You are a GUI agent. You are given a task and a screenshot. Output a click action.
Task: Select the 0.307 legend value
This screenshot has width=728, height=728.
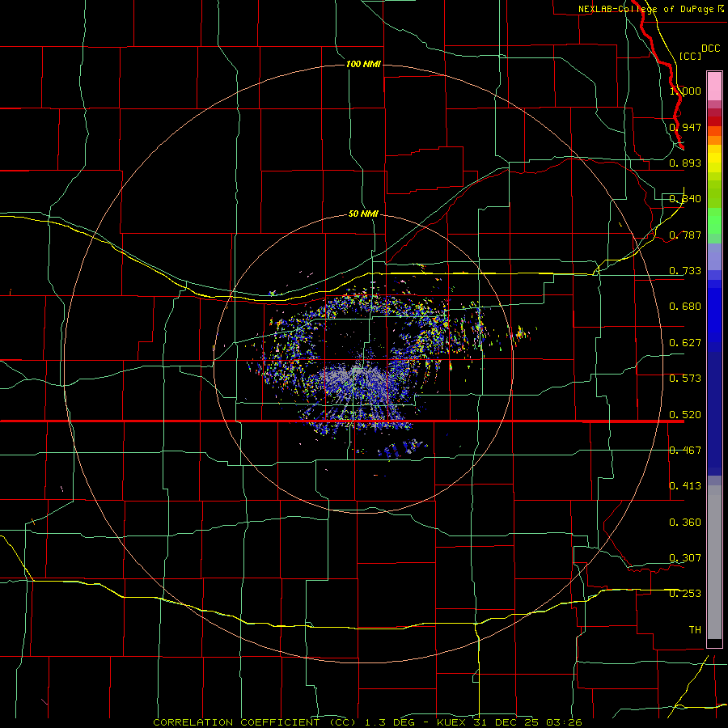(x=685, y=558)
